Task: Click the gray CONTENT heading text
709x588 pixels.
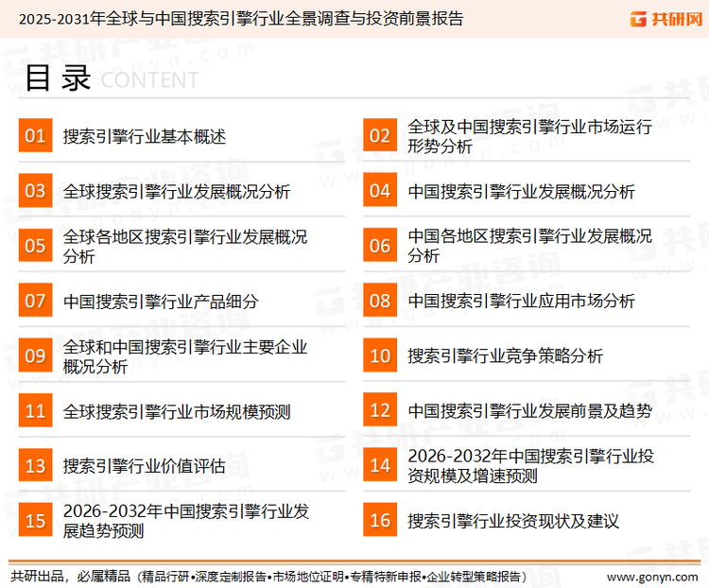Action: (149, 80)
